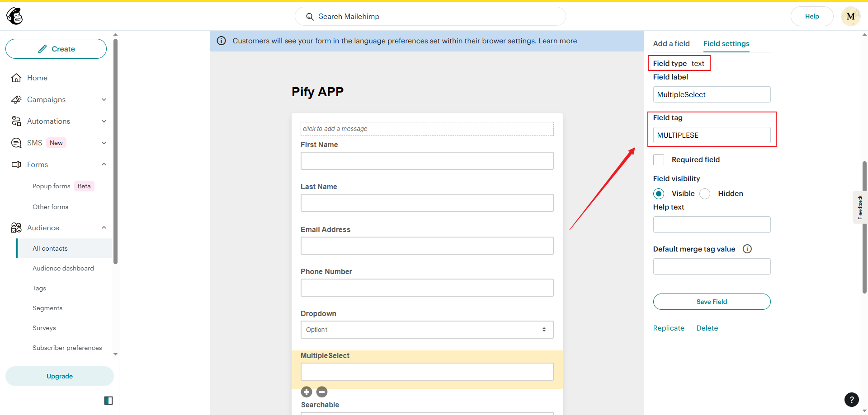Click the Upgrade button

pos(60,376)
